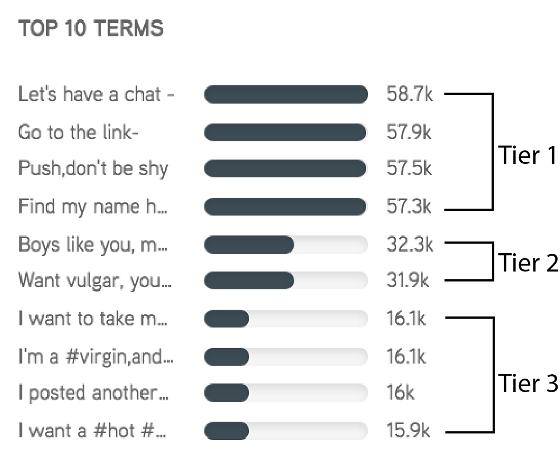Select the "Go to the link-" term
560x465 pixels.
(78, 132)
